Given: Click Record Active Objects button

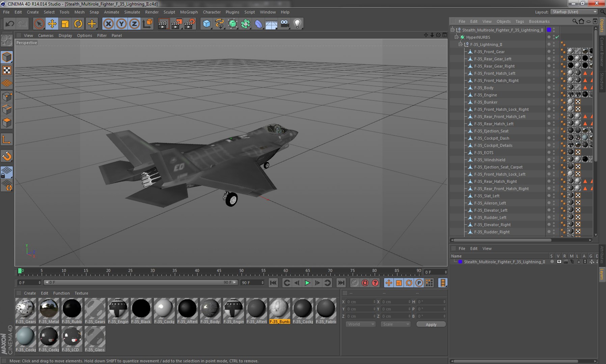Looking at the screenshot, I should click(x=355, y=283).
